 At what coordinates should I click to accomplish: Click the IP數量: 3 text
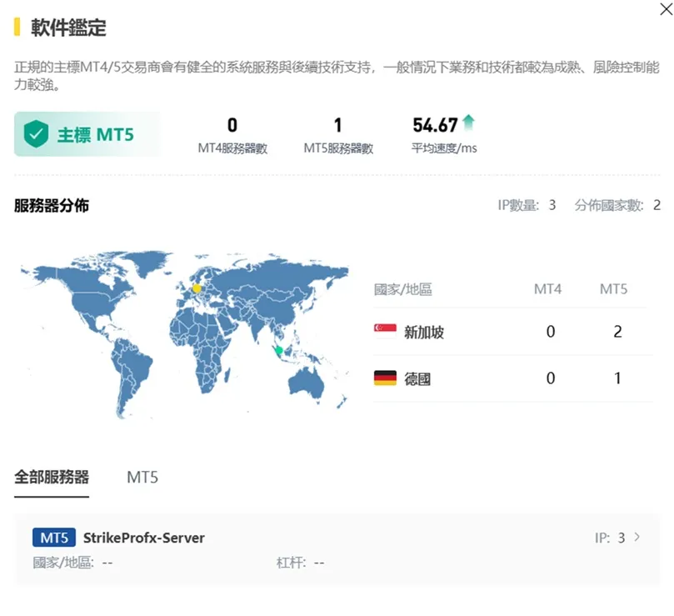click(x=527, y=205)
